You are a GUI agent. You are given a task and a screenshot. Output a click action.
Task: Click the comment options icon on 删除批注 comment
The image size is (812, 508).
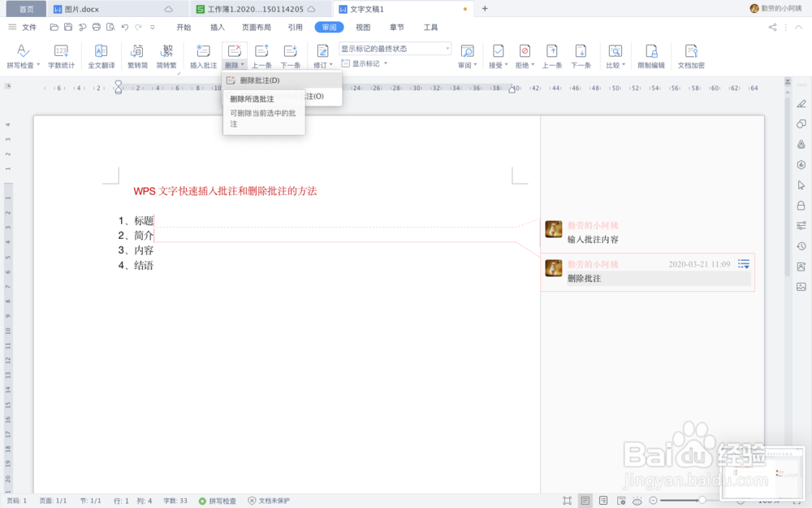pos(743,263)
